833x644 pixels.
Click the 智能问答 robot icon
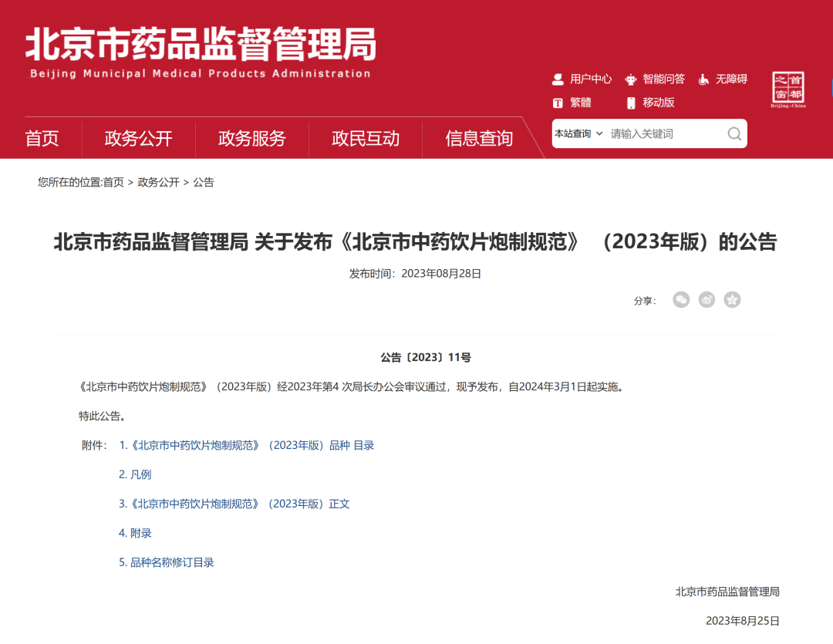630,79
